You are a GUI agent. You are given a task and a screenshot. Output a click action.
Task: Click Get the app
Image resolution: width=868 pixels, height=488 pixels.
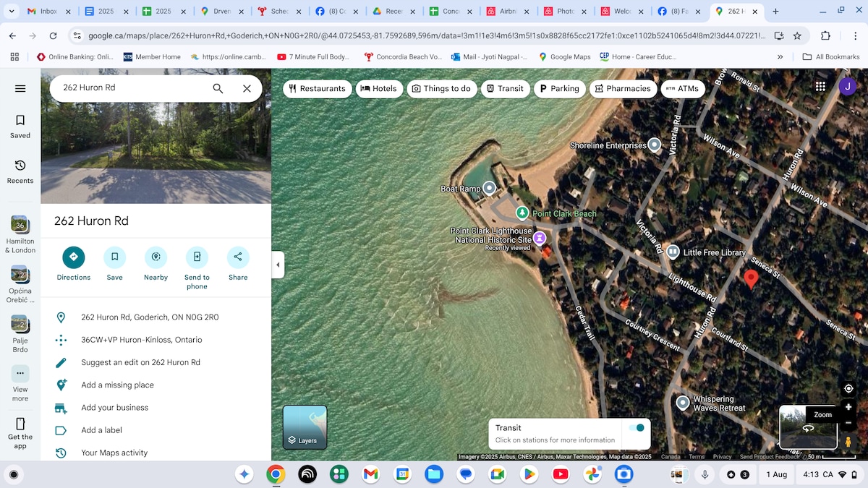click(x=20, y=433)
